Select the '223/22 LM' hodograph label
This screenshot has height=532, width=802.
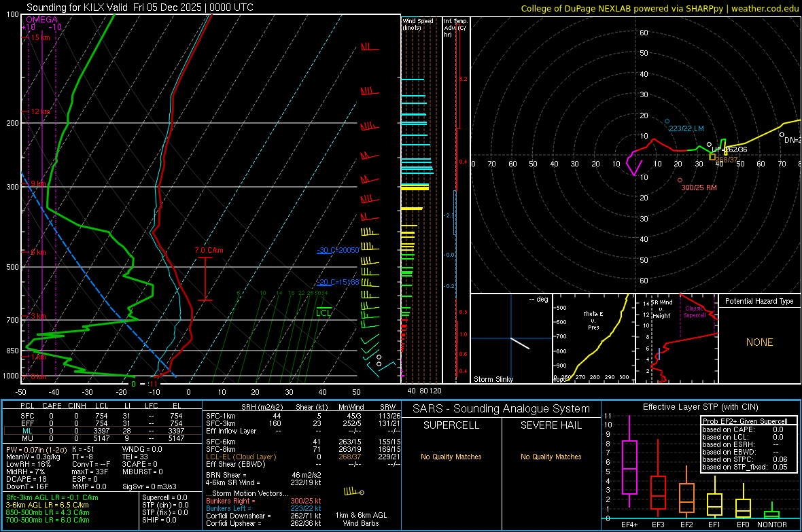[686, 128]
